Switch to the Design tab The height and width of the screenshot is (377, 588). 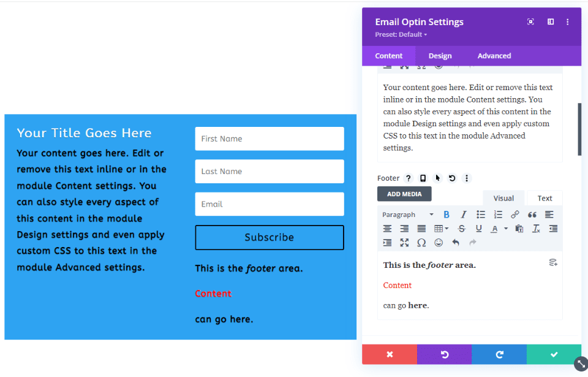tap(440, 55)
